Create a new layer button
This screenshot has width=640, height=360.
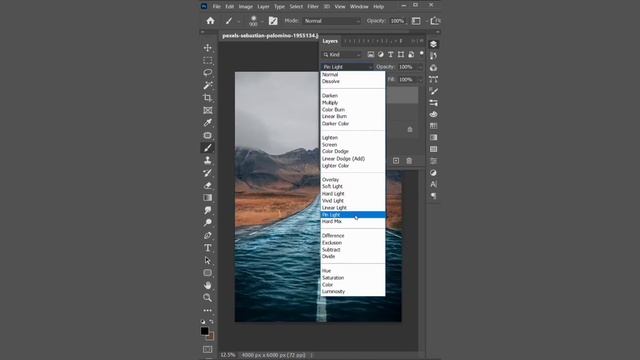point(396,161)
